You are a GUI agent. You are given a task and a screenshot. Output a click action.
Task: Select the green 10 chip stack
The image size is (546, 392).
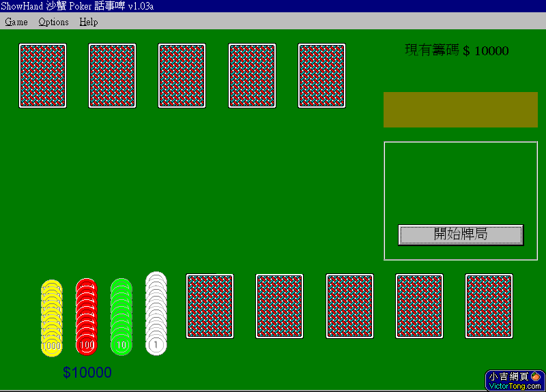(121, 317)
